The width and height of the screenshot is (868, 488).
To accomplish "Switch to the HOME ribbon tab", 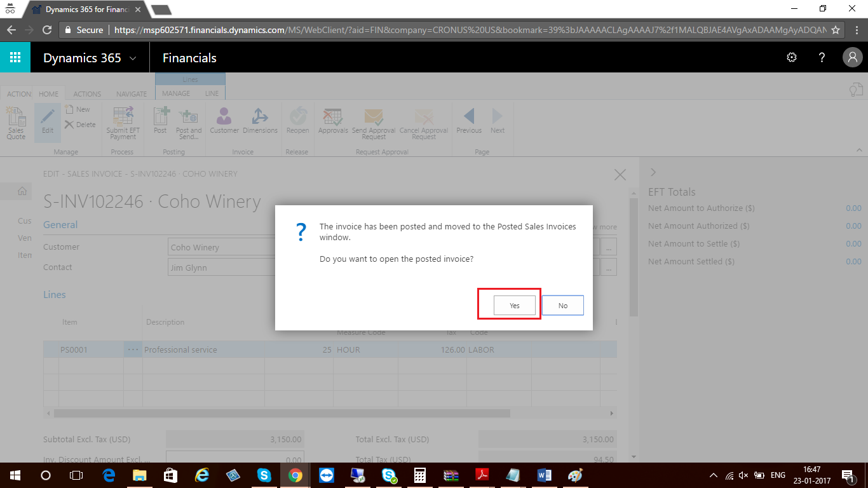I will pyautogui.click(x=48, y=94).
